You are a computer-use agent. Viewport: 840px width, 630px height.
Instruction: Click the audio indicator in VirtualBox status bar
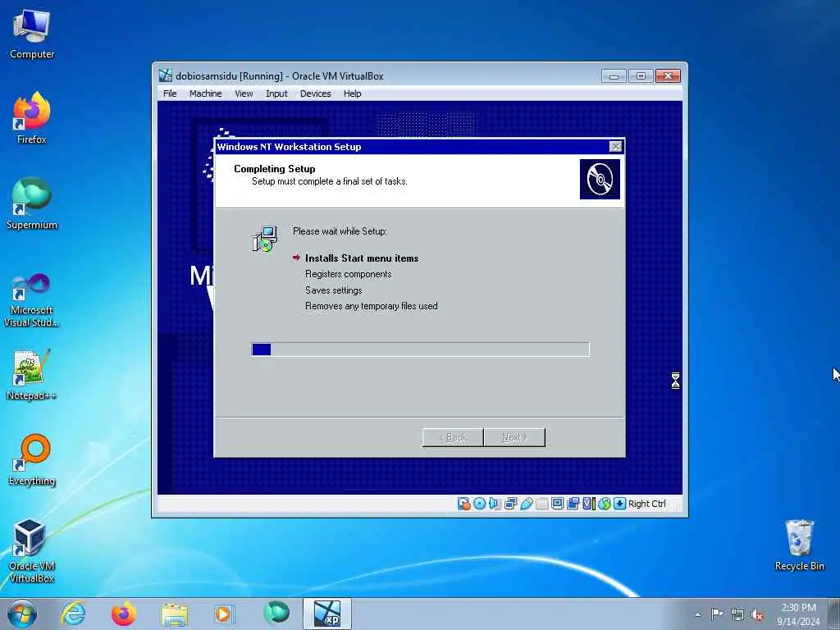pos(495,504)
